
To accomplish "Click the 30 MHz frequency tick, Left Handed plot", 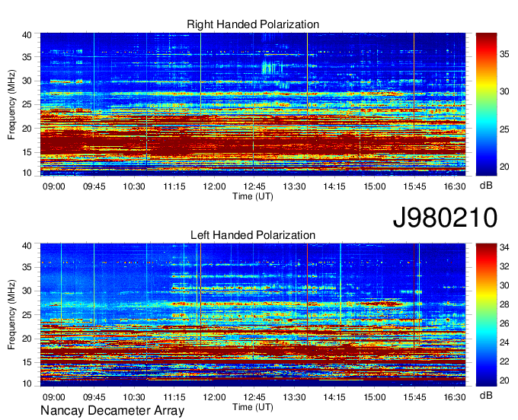I will click(x=27, y=291).
